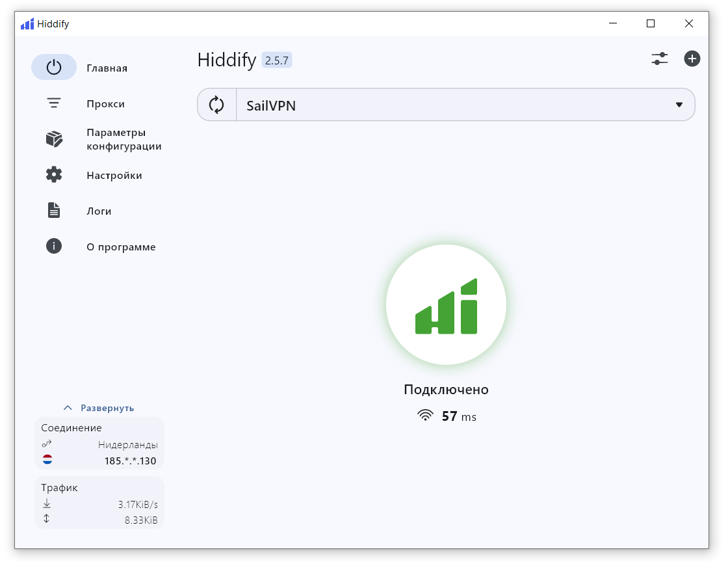Viewport: 728px width, 562px height.
Task: Refresh the SailVPN profile subscription
Action: pyautogui.click(x=216, y=105)
